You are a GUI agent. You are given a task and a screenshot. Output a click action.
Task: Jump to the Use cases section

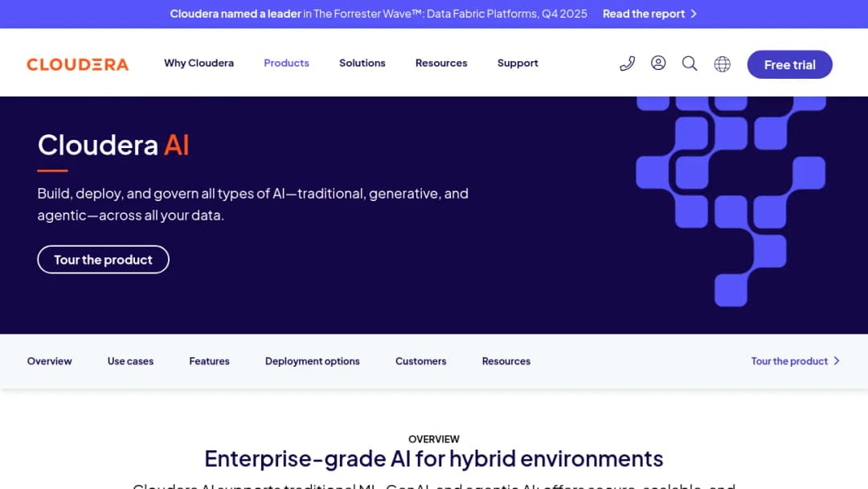coord(131,361)
